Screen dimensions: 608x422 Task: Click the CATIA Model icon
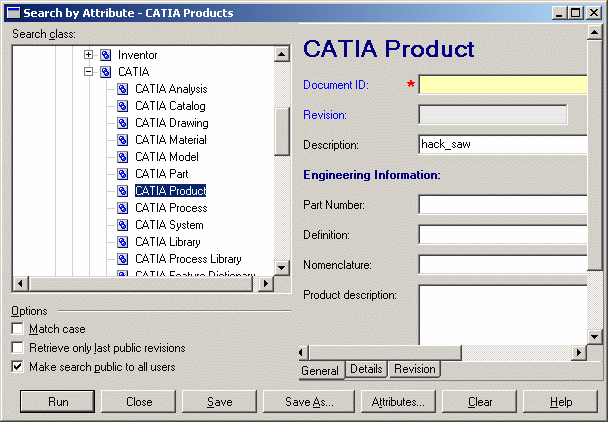click(123, 157)
